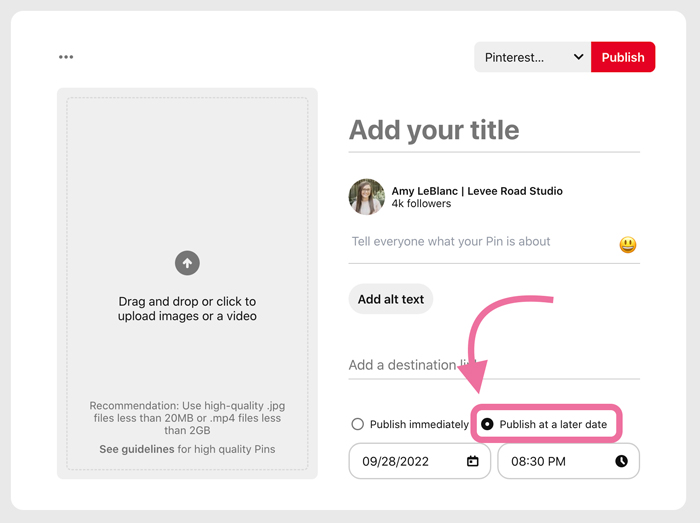
Task: Click the Add your title field
Action: click(493, 130)
